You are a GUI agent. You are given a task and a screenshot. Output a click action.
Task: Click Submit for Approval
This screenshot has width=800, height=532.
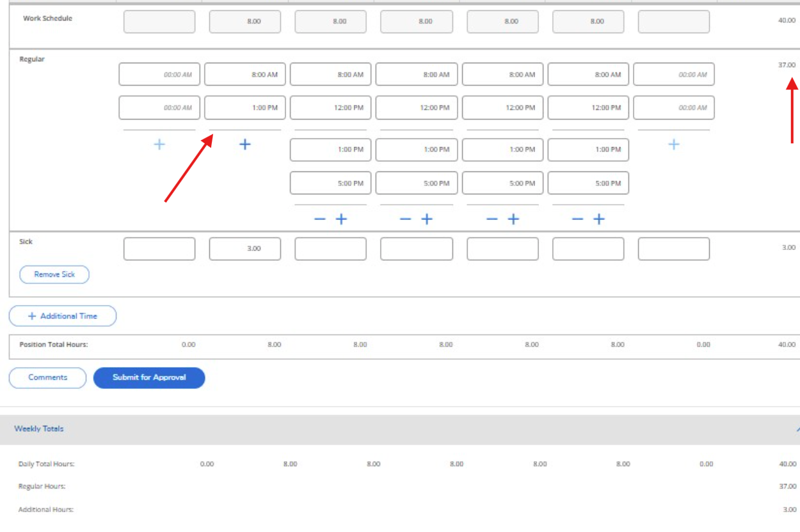point(149,377)
